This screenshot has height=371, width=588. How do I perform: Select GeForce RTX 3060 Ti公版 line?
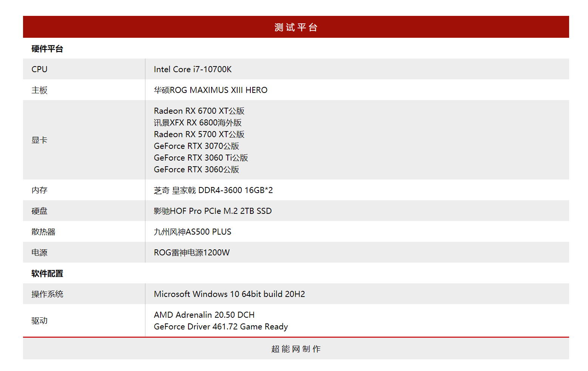click(x=201, y=158)
